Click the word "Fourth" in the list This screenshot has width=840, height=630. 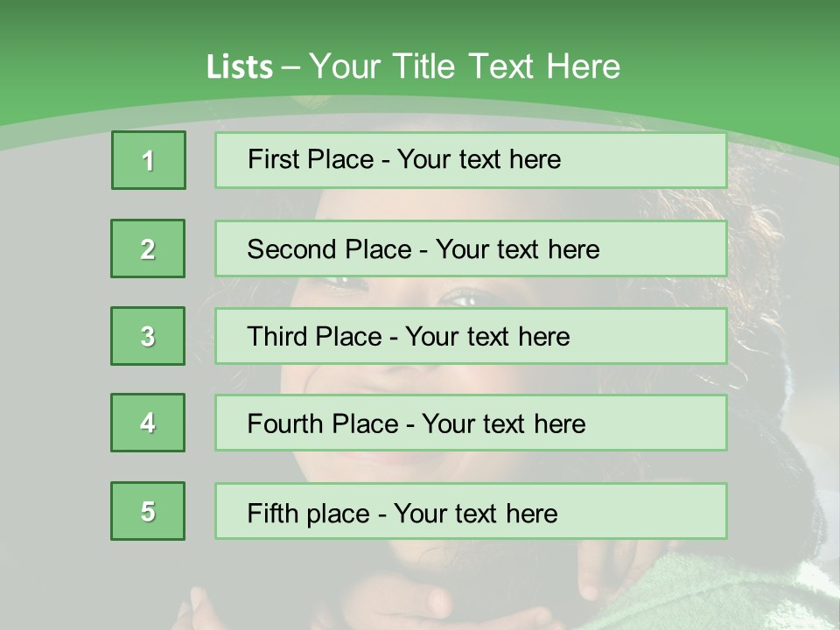281,424
